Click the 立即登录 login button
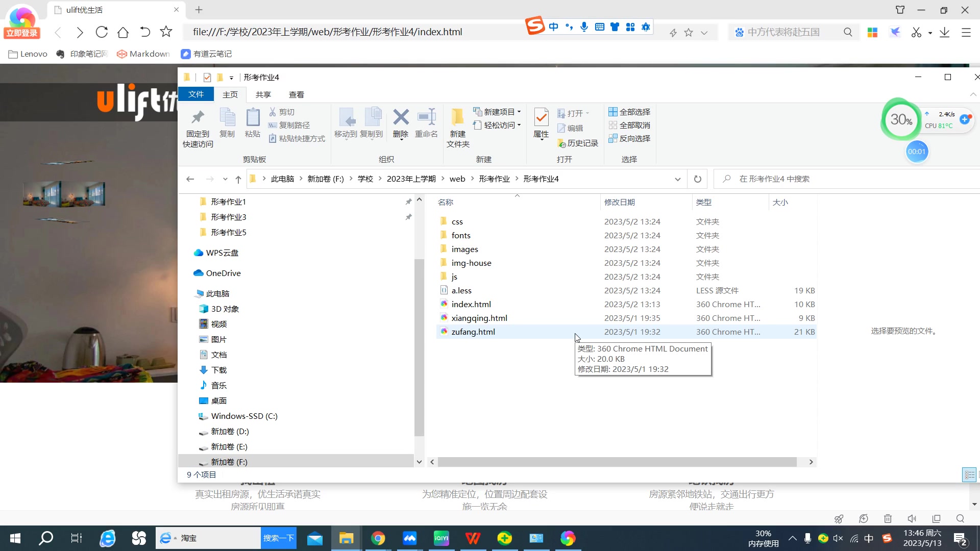Screen dimensions: 980x551 pyautogui.click(x=22, y=33)
